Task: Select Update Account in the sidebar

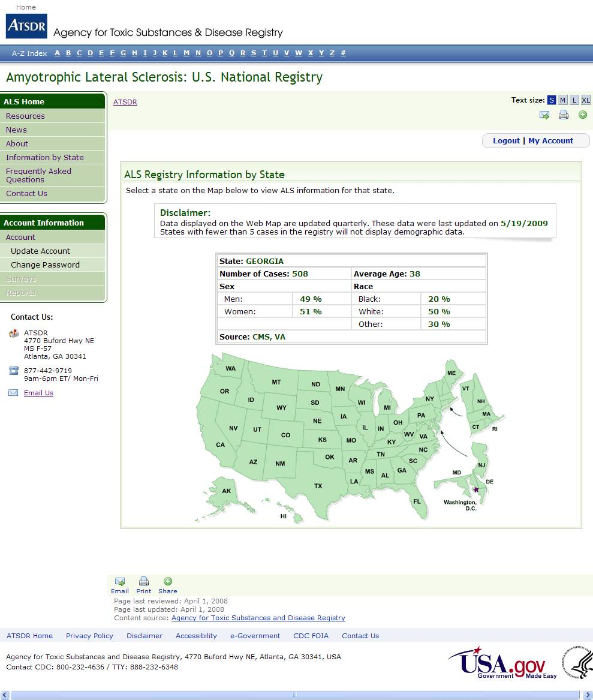Action: pyautogui.click(x=52, y=251)
